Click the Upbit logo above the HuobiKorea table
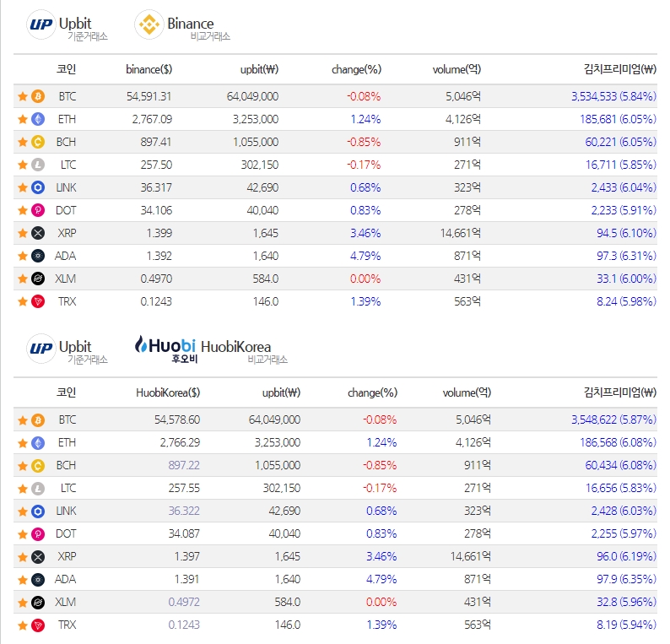The image size is (670, 644). click(41, 349)
